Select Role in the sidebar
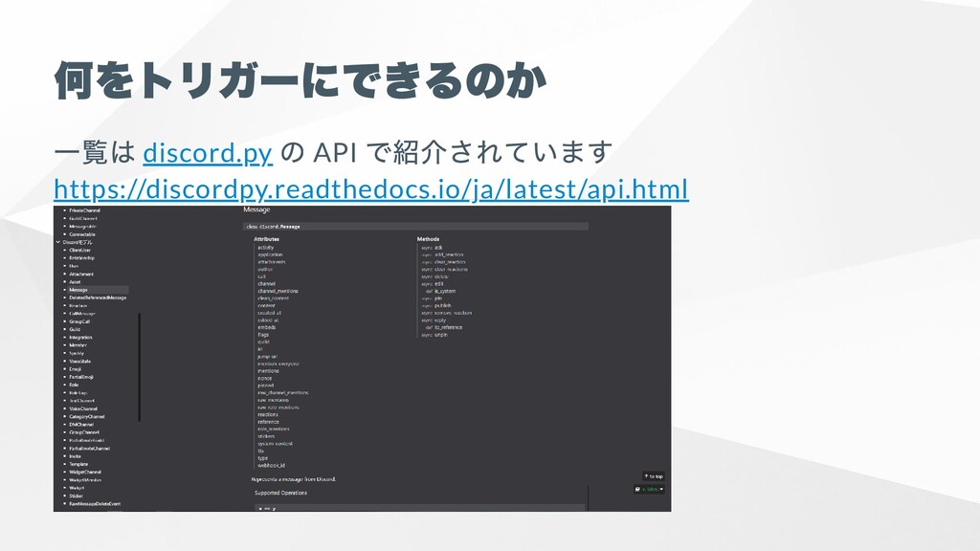Image resolution: width=980 pixels, height=551 pixels. pos(74,385)
